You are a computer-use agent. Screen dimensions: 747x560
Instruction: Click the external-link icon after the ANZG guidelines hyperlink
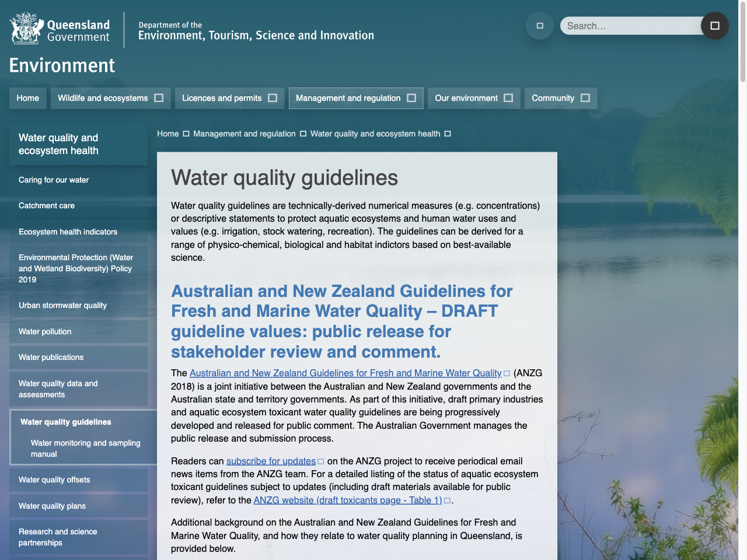(507, 373)
